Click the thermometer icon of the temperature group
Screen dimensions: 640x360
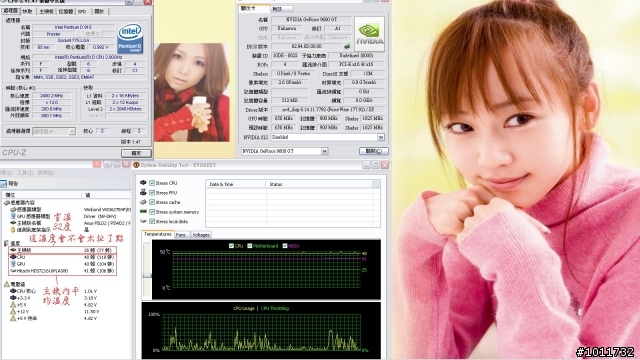click(x=6, y=243)
